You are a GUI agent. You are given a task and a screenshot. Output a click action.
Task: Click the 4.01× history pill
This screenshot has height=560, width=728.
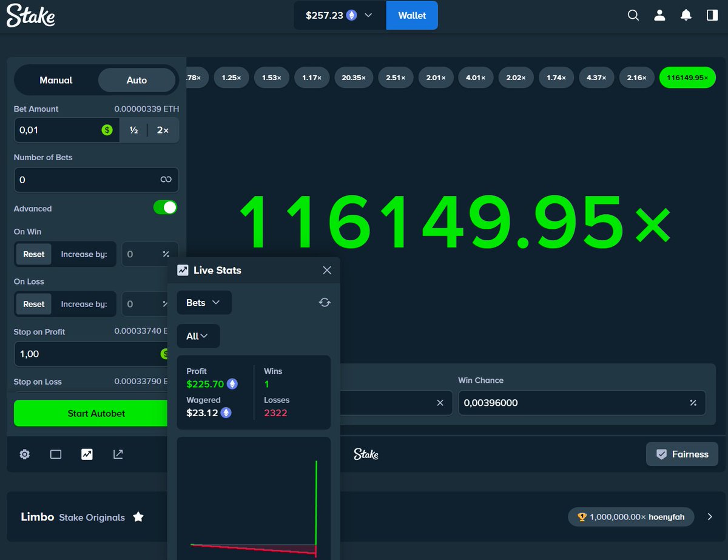click(476, 78)
